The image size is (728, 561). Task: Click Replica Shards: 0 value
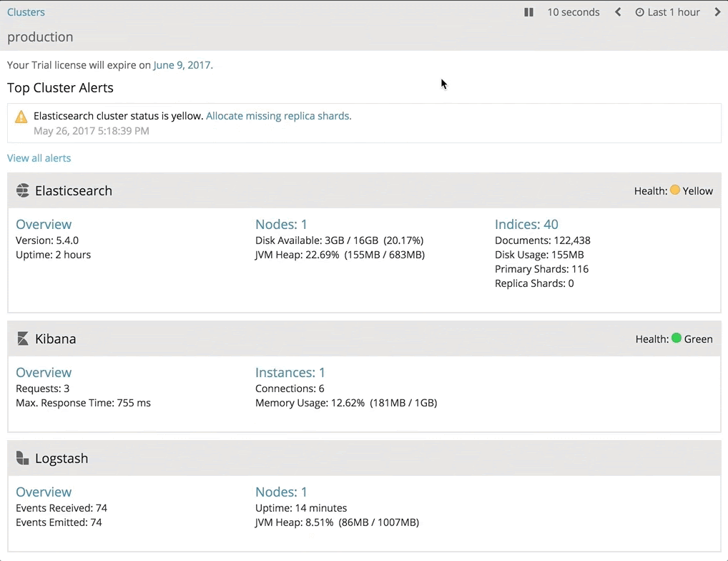coord(534,284)
